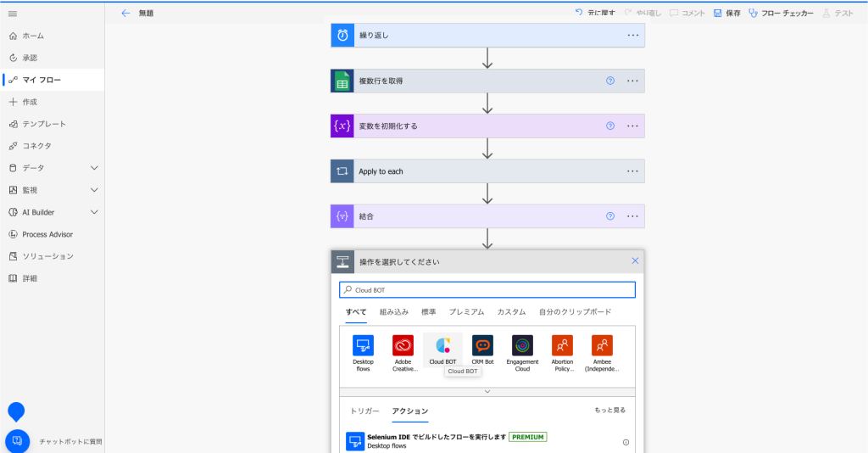This screenshot has width=868, height=453.
Task: Close the 操作を選択してください panel
Action: click(635, 261)
